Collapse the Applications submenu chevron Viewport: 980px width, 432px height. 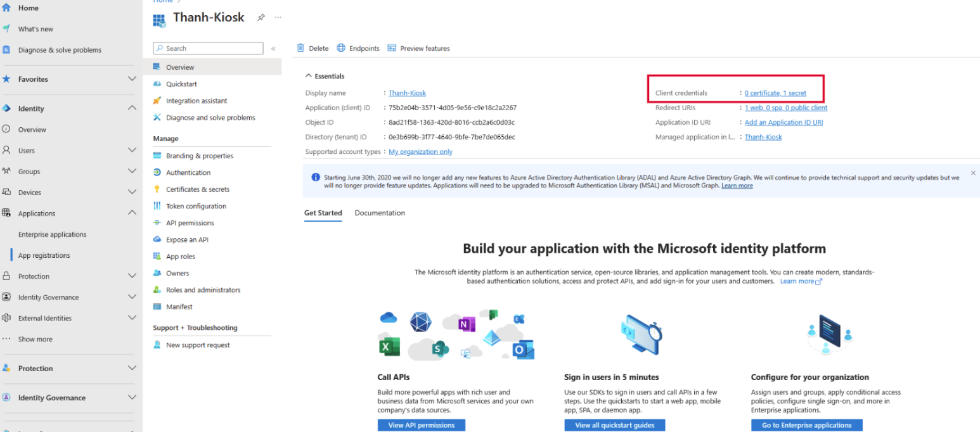pos(132,213)
